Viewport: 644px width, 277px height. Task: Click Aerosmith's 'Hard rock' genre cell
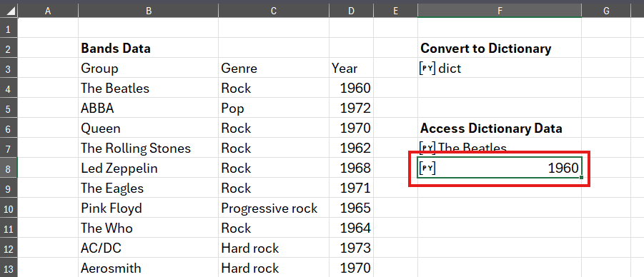point(274,268)
